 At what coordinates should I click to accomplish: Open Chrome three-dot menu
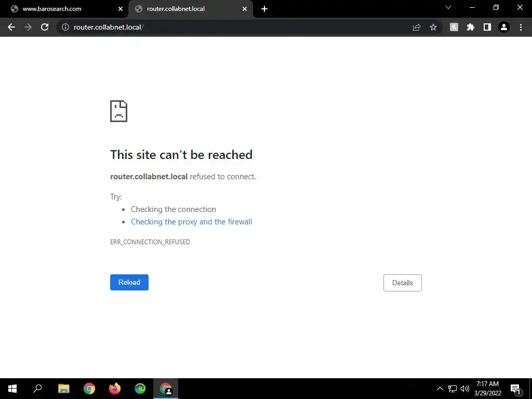tap(521, 27)
